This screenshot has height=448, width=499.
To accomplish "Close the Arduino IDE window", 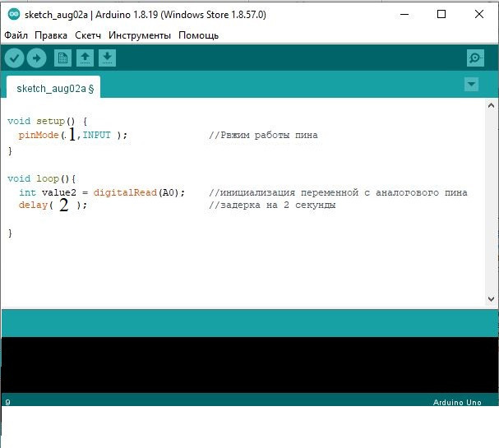I will (x=479, y=14).
